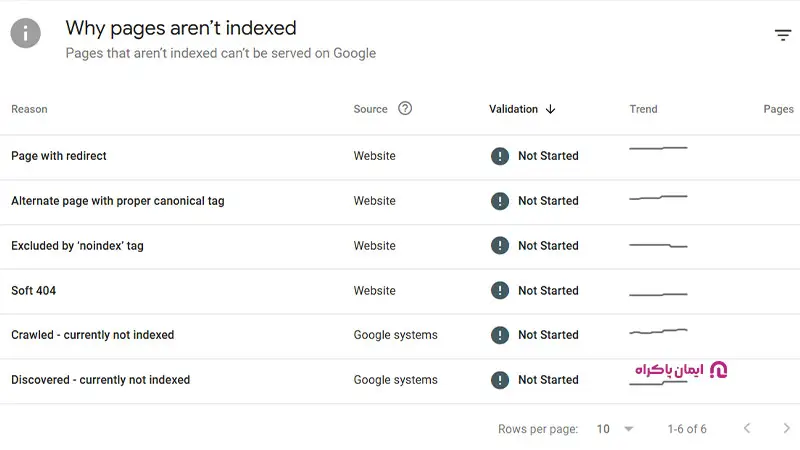Click the Iman Bakrah logo watermark
The image size is (800, 450).
(680, 370)
